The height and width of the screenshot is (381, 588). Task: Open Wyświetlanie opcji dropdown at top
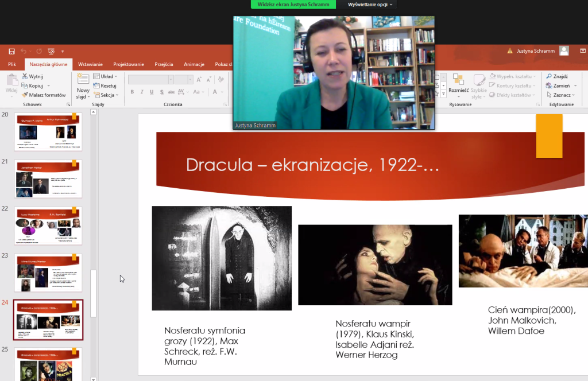[370, 5]
